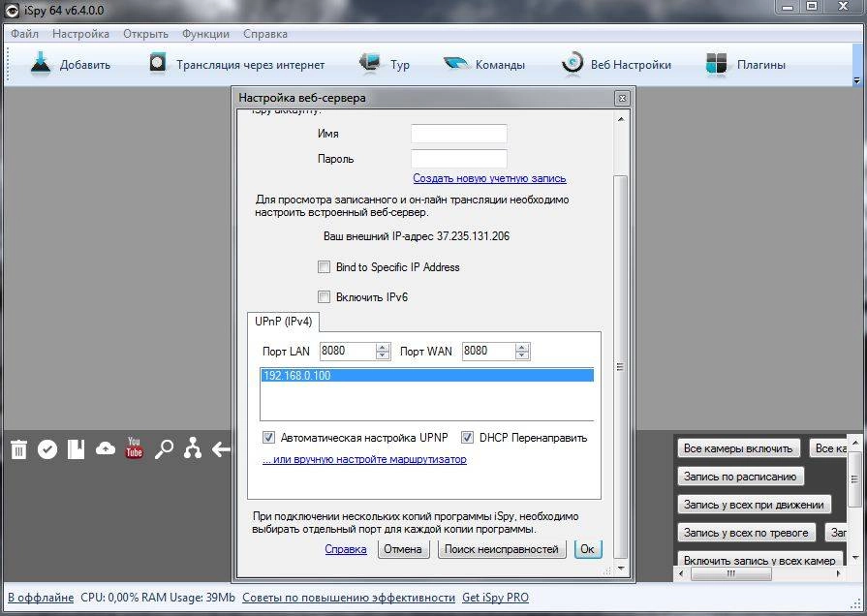Click Get iSpy PRO link
The height and width of the screenshot is (616, 867).
pos(495,598)
